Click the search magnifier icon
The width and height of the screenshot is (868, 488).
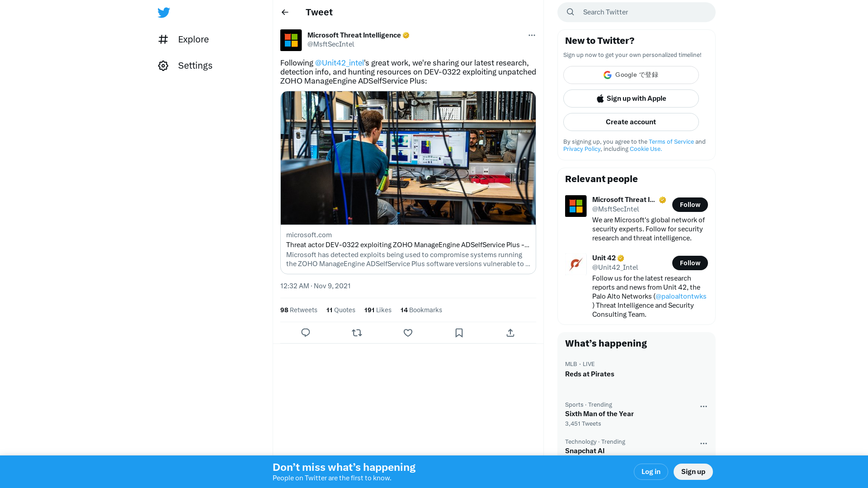571,12
